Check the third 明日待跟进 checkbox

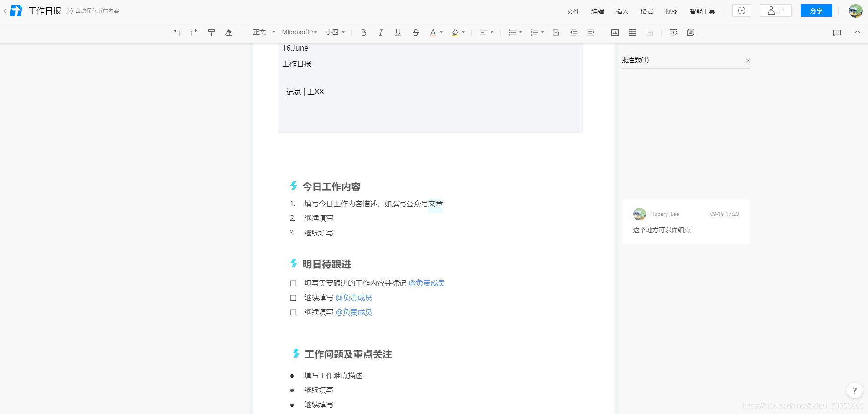[x=293, y=312]
